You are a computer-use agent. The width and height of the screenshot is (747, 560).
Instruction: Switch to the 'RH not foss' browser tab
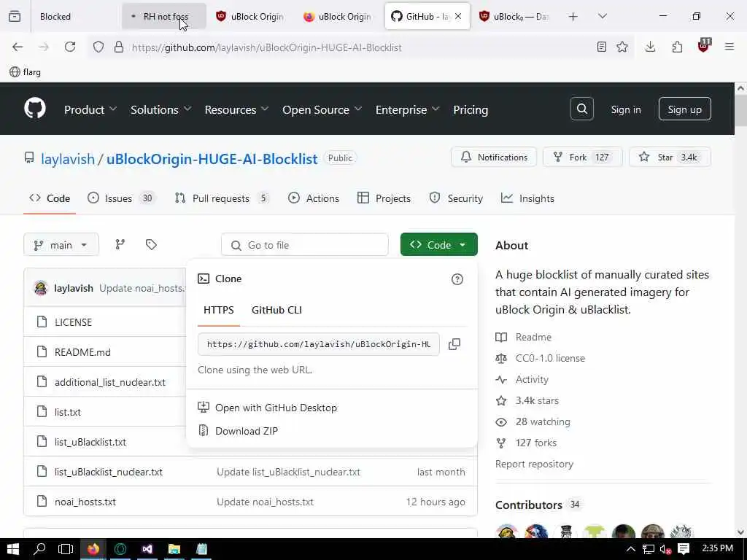[x=163, y=16]
